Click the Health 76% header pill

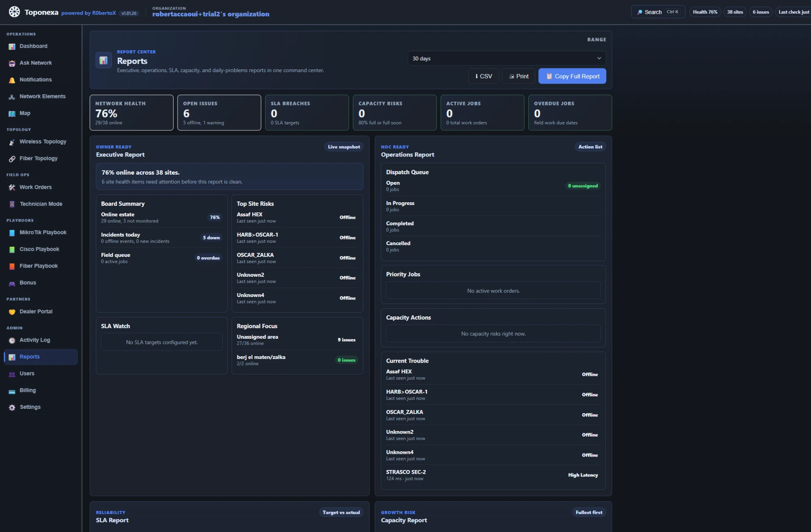[705, 12]
